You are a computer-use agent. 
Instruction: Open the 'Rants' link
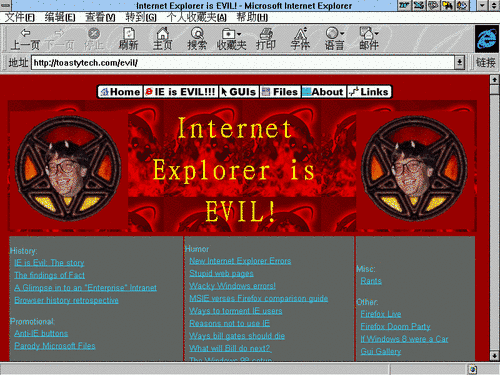(x=371, y=281)
